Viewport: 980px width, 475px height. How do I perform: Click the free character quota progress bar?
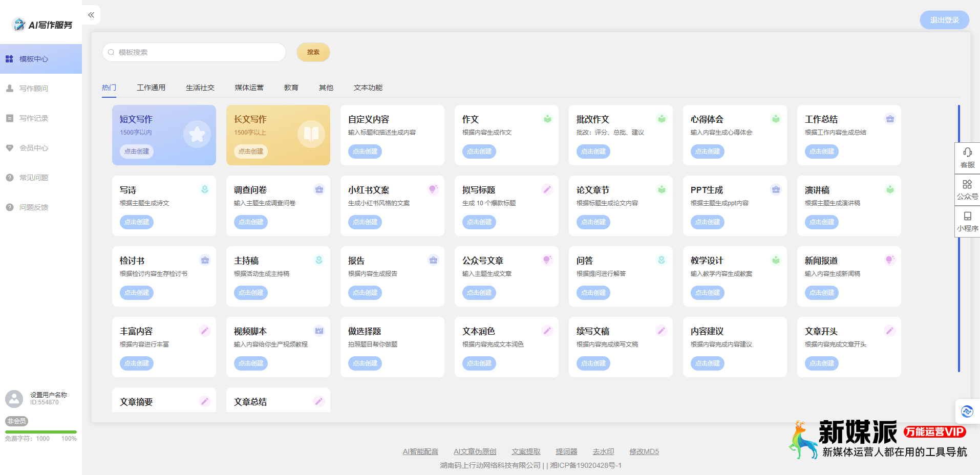(41, 432)
